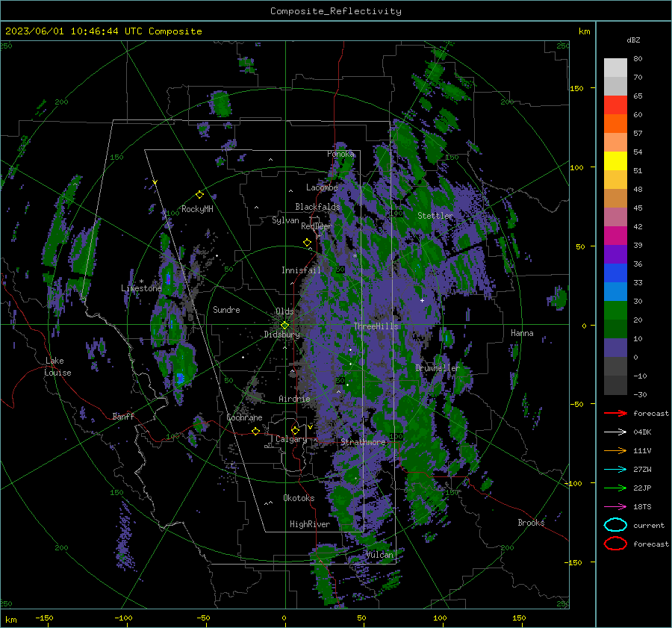The image size is (672, 628).
Task: Click the Strathmore label
Action: point(363,442)
